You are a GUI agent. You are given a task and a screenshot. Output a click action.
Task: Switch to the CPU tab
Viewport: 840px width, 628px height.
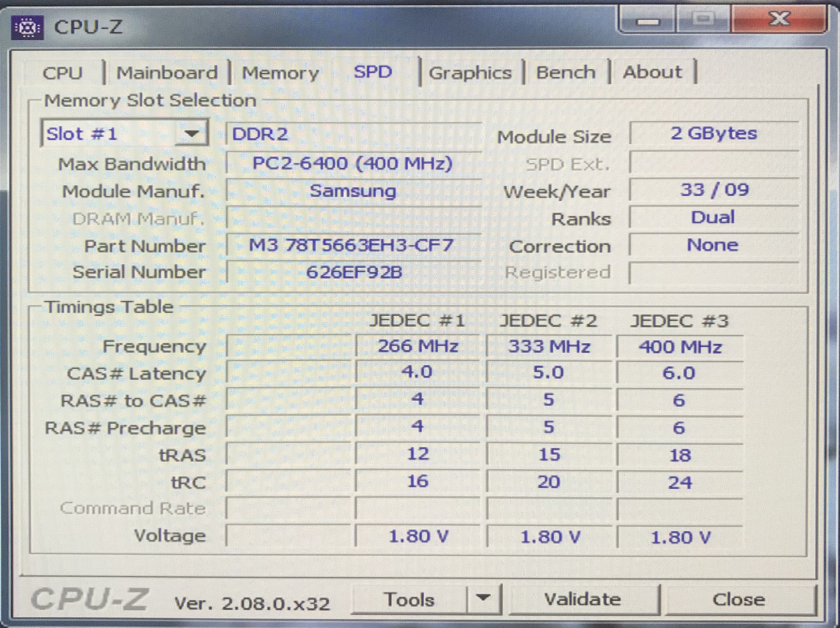click(62, 73)
